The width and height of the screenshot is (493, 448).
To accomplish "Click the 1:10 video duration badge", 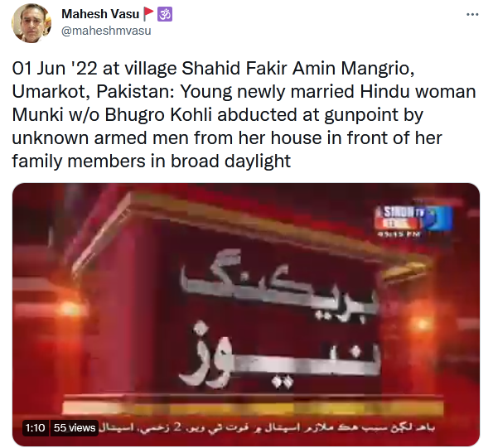I will tap(35, 427).
